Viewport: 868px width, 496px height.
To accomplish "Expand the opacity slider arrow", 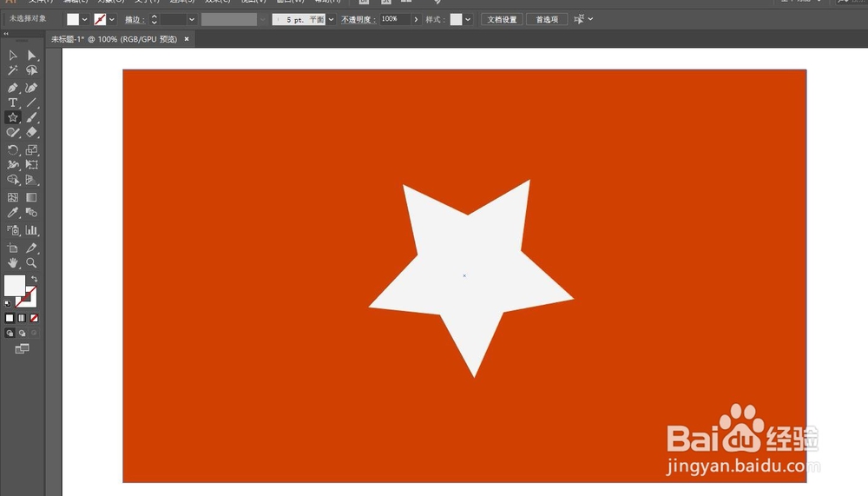I will coord(416,19).
